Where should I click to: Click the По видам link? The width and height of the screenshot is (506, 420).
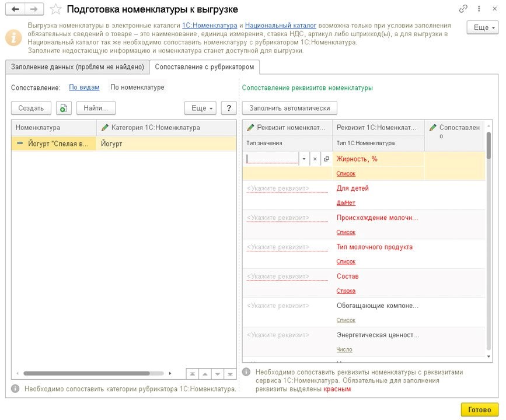[x=84, y=87]
